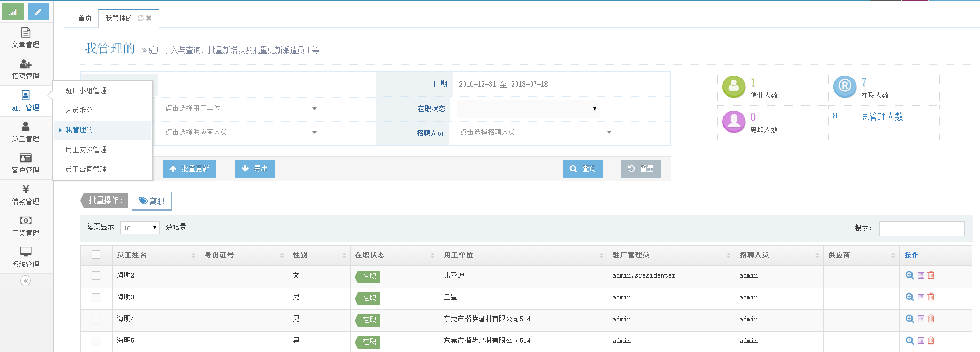Close the 我管理的 tab

[x=149, y=18]
